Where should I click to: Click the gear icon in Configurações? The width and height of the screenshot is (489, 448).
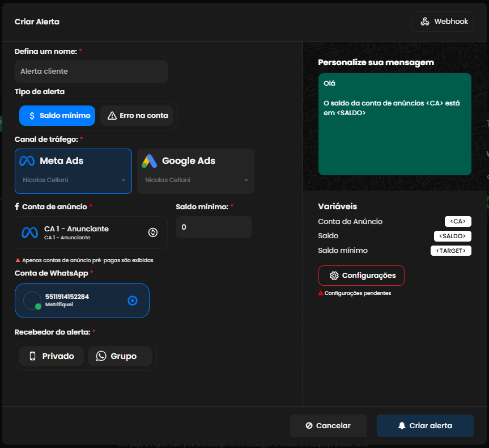tap(334, 276)
